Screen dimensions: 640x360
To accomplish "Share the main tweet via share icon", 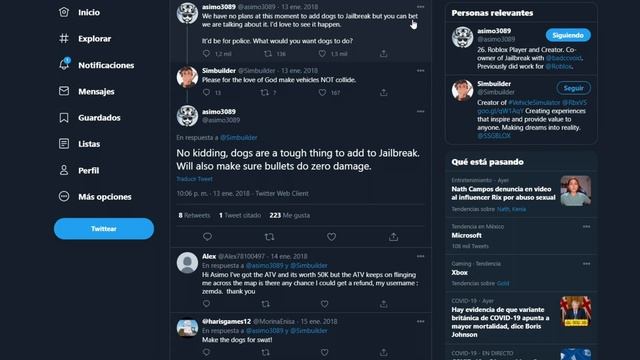I will pyautogui.click(x=393, y=237).
